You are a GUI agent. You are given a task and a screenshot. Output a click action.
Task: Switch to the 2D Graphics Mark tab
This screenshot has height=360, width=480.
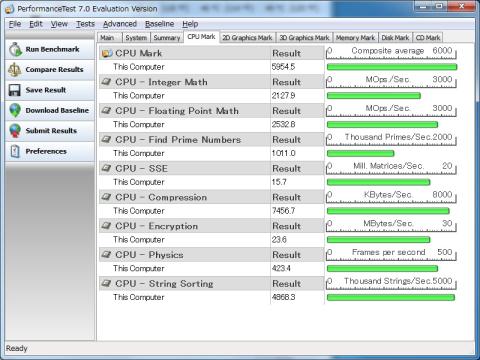tap(247, 38)
